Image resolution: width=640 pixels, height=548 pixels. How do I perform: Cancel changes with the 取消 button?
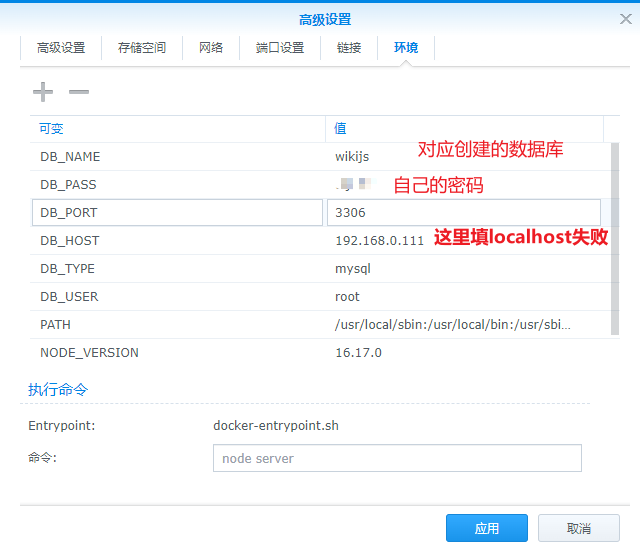[578, 528]
